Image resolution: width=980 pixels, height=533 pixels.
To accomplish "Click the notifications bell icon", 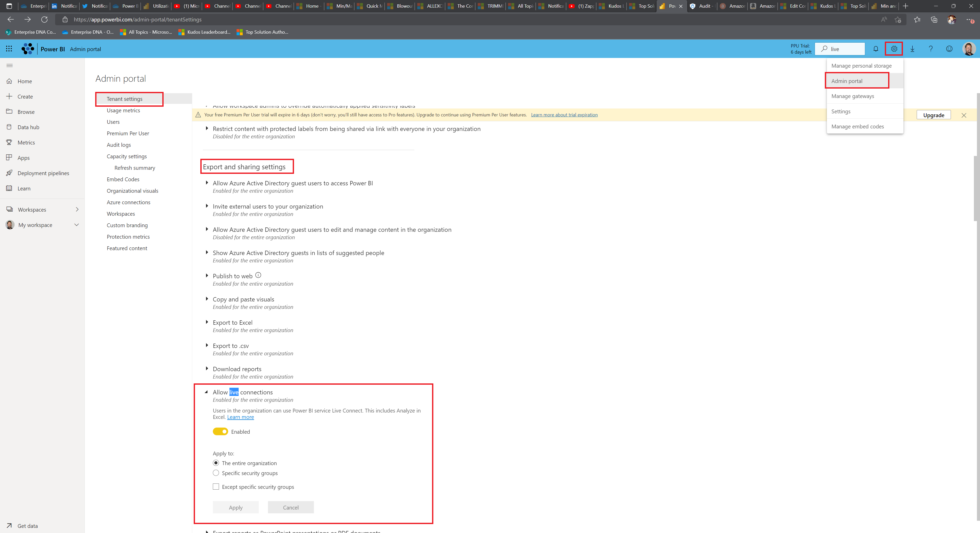I will click(x=876, y=49).
